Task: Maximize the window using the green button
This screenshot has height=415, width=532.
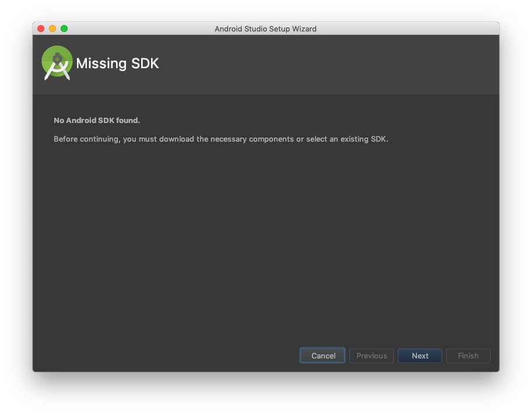Action: coord(64,29)
